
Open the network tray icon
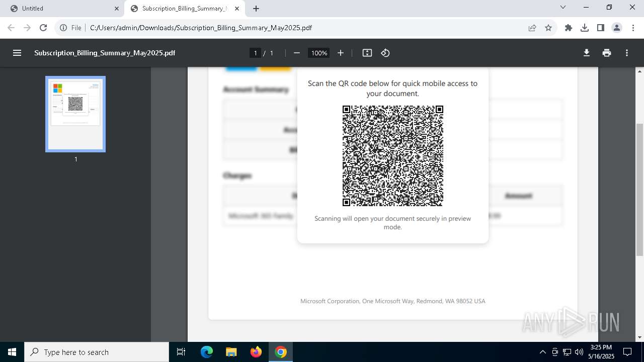[567, 352]
